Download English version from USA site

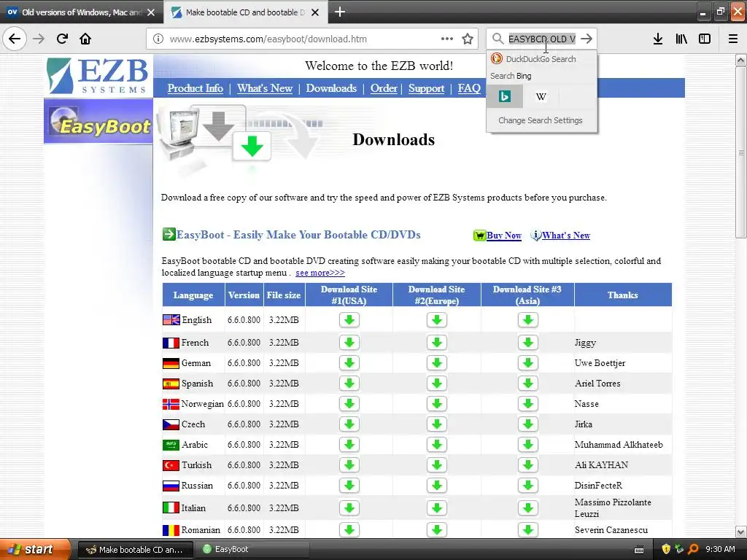[349, 320]
